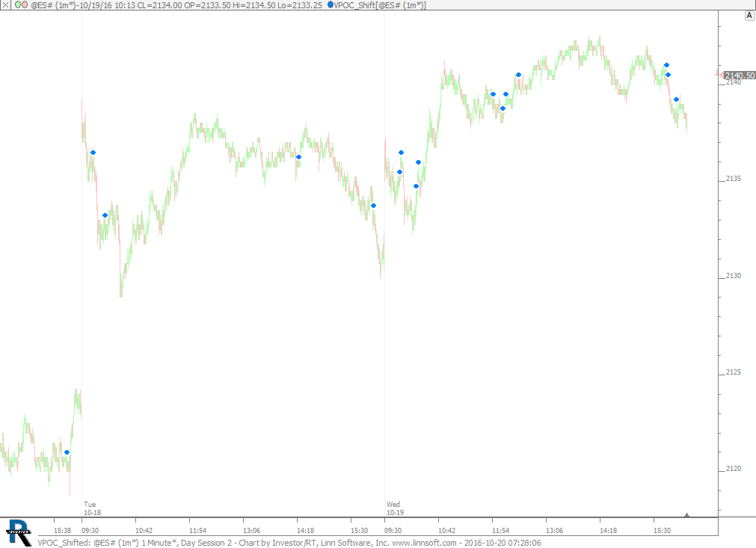Click the Tue 10-18 session date marker
Viewport: 756px width, 548px height.
point(92,508)
